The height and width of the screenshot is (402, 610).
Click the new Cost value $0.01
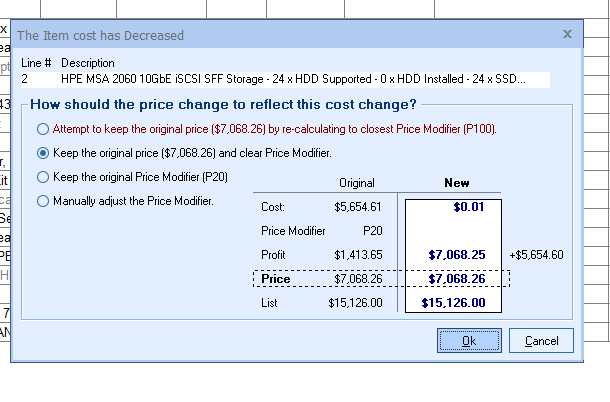pos(468,207)
